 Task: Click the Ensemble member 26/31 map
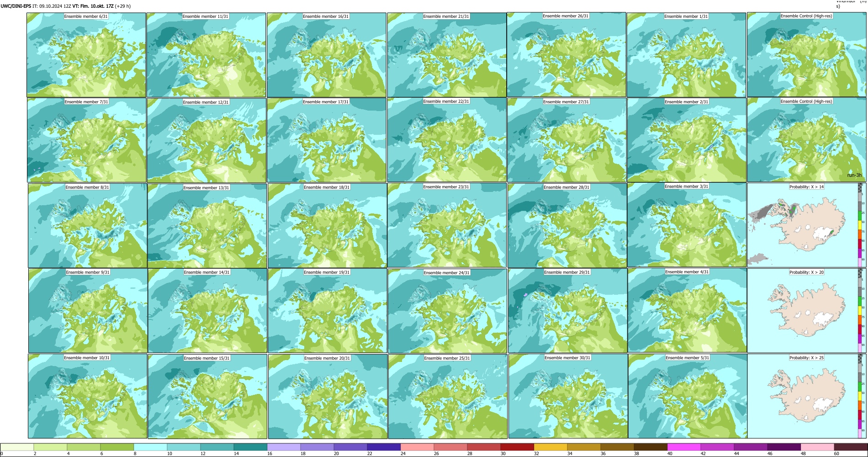(566, 55)
